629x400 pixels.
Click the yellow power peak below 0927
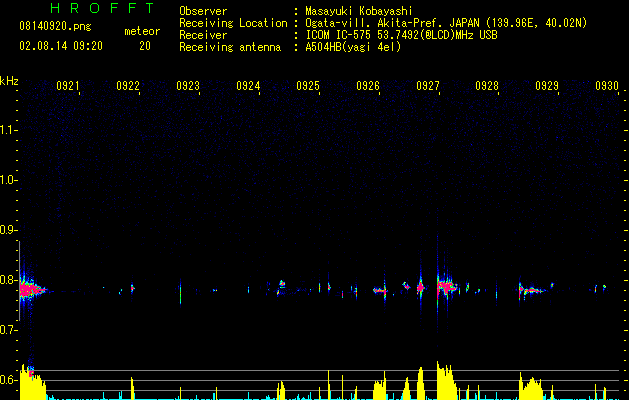pyautogui.click(x=446, y=381)
